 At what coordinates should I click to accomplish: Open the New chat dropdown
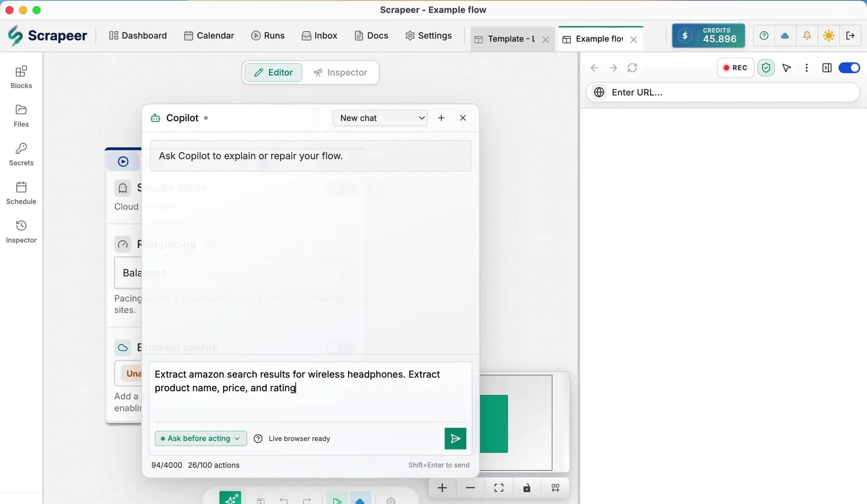[x=380, y=118]
